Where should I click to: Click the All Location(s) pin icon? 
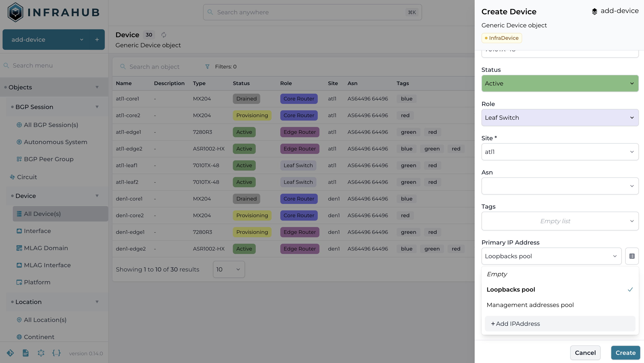click(19, 320)
